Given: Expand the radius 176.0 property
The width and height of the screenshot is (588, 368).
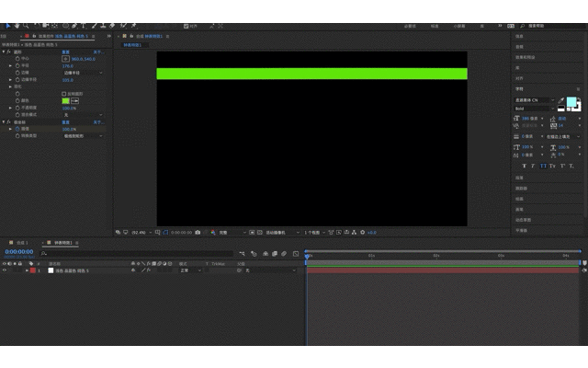Looking at the screenshot, I should point(10,65).
